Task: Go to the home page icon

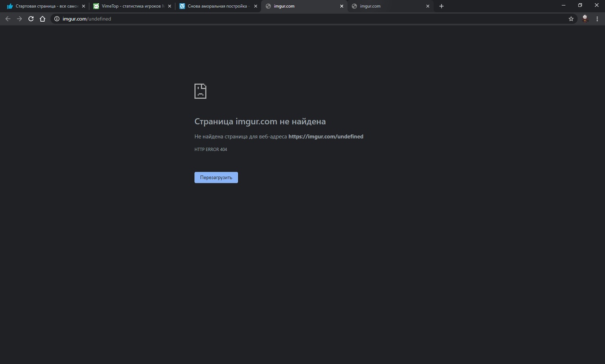Action: pyautogui.click(x=43, y=19)
